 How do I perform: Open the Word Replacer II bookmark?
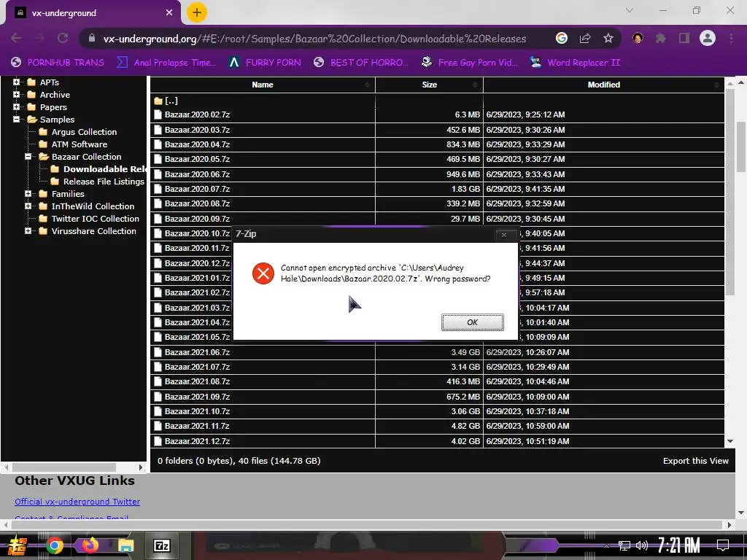click(576, 63)
